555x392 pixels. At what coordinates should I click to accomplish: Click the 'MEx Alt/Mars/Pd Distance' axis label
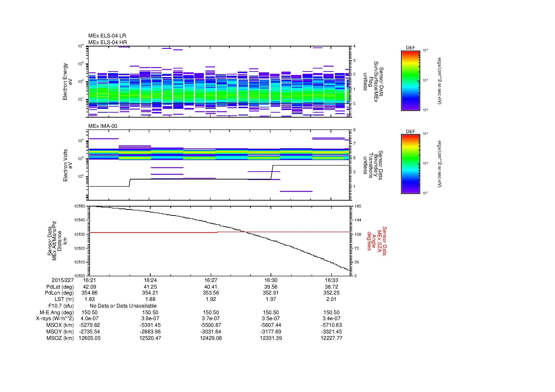click(x=57, y=241)
